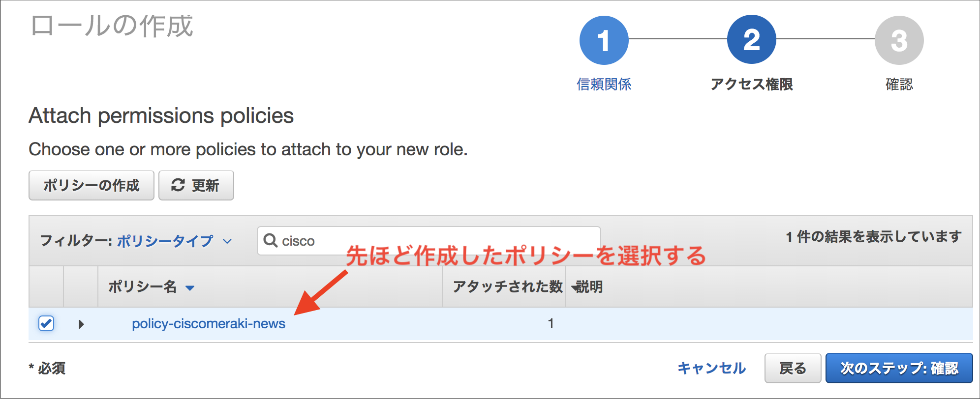Open the ポリシータイプ filter dropdown
The height and width of the screenshot is (399, 980).
(x=165, y=241)
